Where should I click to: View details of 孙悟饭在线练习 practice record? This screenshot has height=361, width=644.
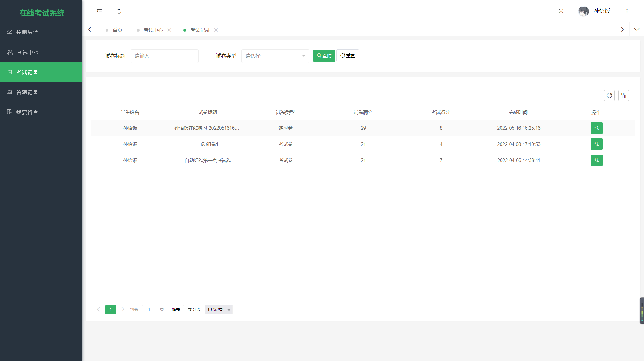click(596, 128)
